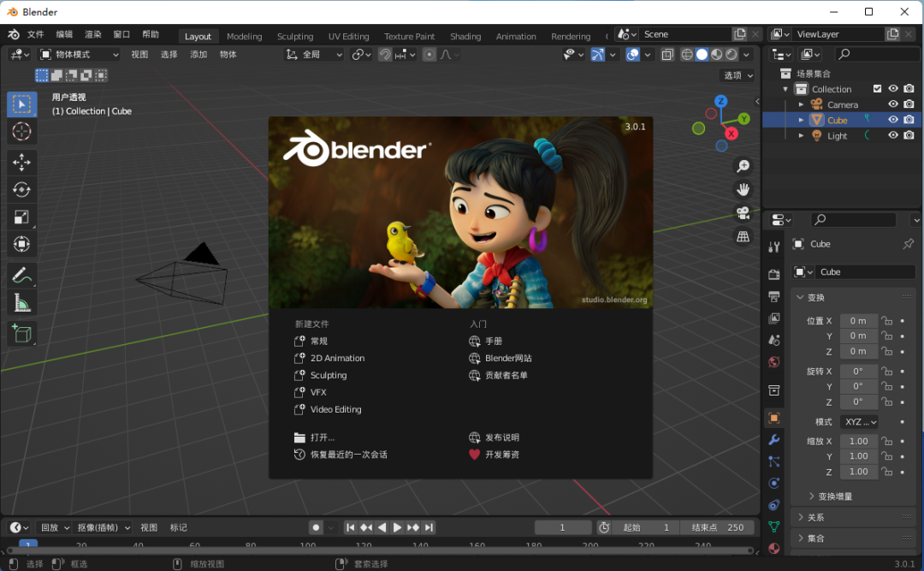Open the Edit menu

coord(64,34)
